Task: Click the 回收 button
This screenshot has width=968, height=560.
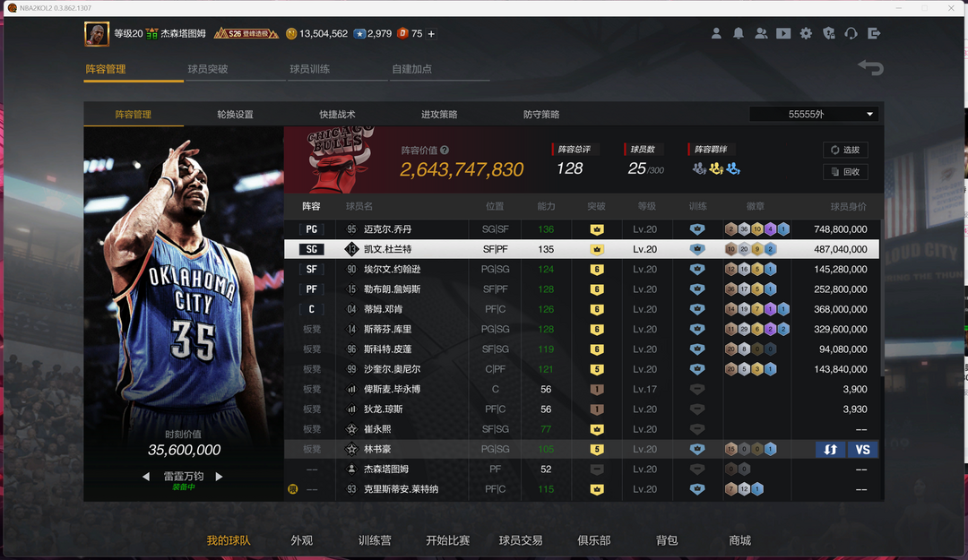Action: pyautogui.click(x=845, y=172)
